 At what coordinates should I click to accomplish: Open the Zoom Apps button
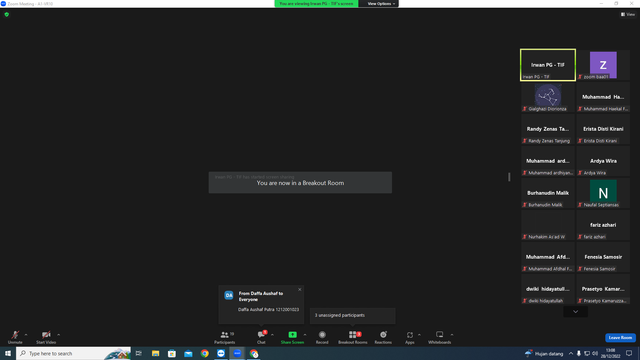[x=410, y=337]
